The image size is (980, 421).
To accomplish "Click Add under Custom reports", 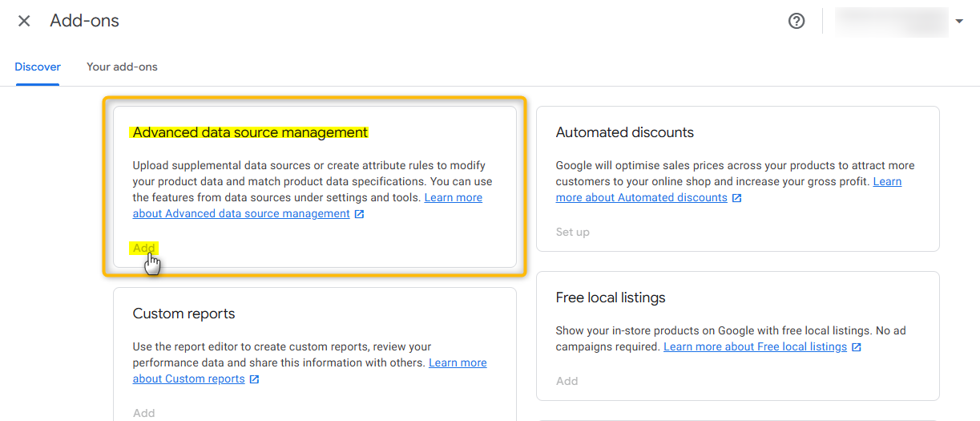I will pos(143,413).
